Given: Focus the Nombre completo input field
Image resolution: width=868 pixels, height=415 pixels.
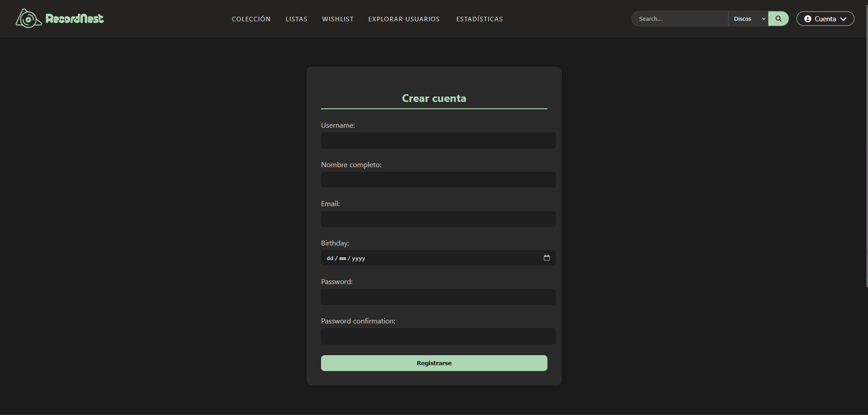Looking at the screenshot, I should click(x=438, y=180).
